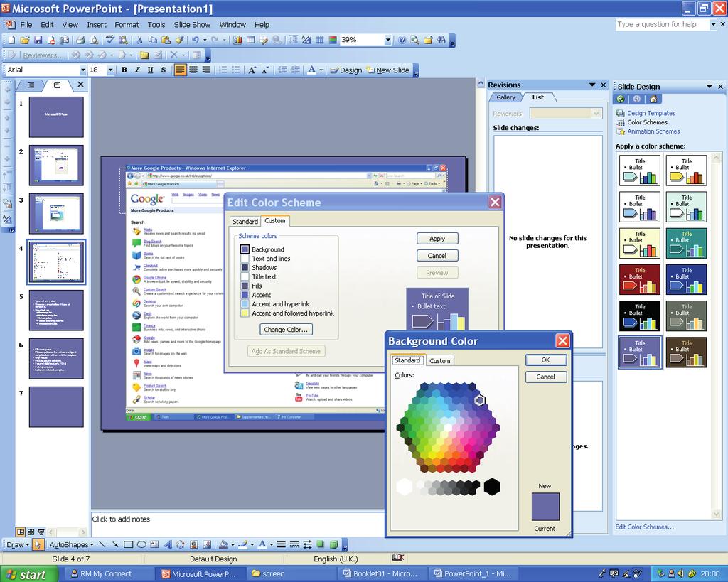Click the Paste clipboard icon
Image resolution: width=728 pixels, height=582 pixels.
coord(166,41)
